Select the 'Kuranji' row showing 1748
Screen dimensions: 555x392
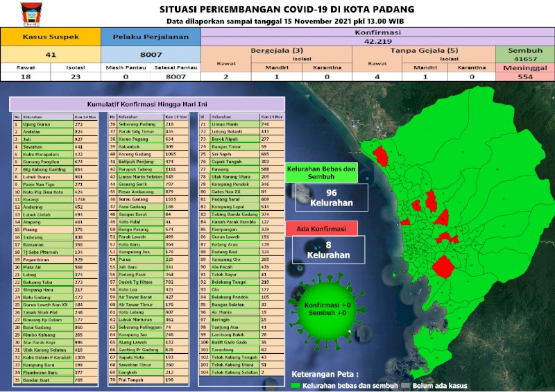(55, 199)
